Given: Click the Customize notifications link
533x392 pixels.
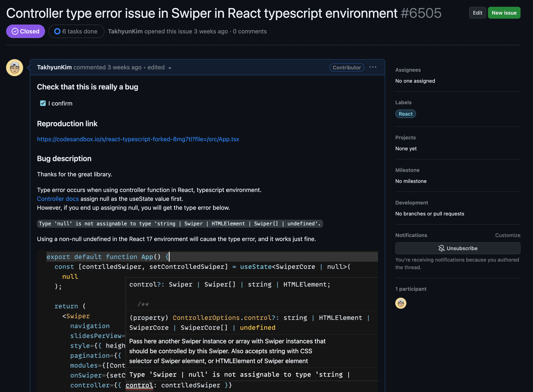Looking at the screenshot, I should [508, 235].
